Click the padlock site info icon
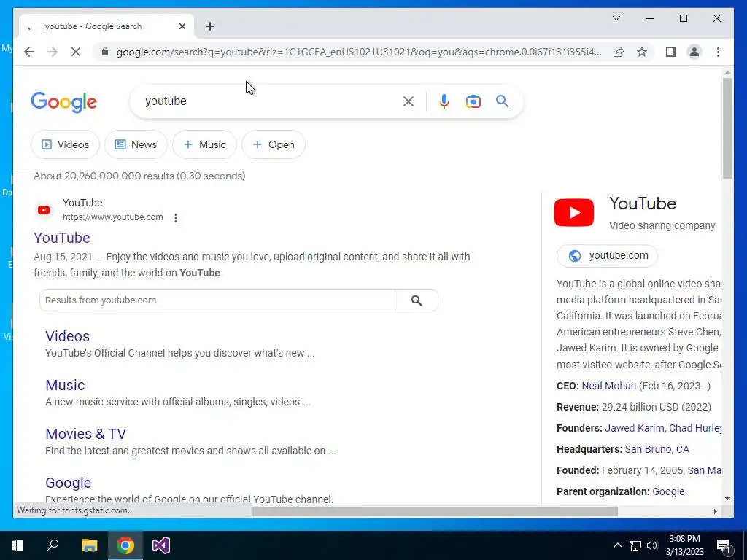 pos(105,52)
